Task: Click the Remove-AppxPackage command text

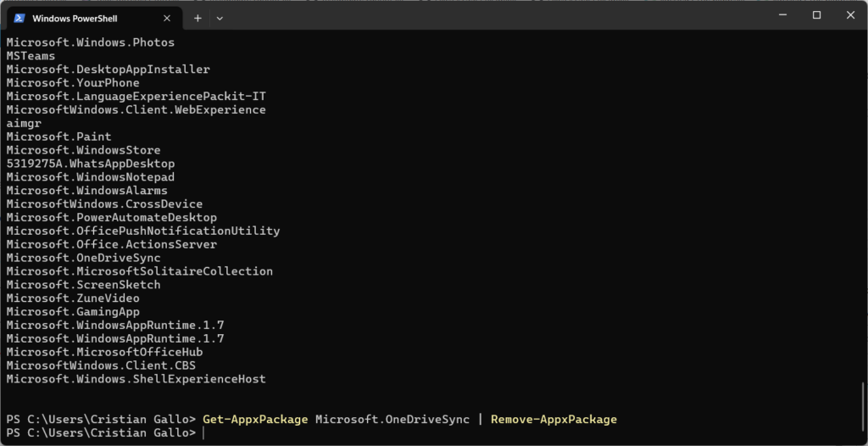Action: [x=554, y=420]
